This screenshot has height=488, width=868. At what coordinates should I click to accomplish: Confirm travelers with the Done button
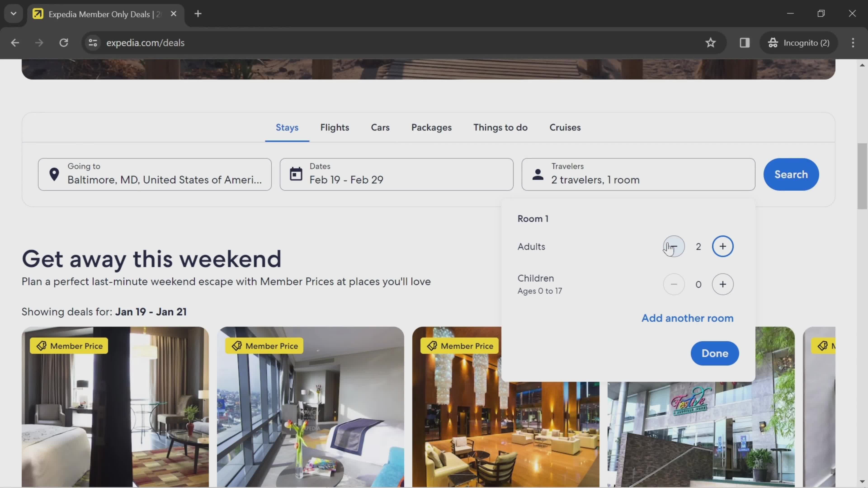coord(715,353)
